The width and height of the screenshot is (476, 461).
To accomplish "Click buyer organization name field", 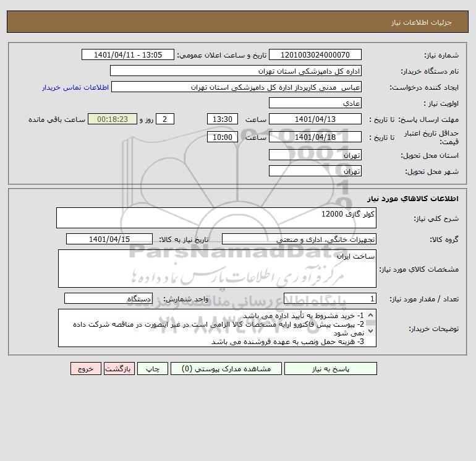I will [236, 71].
